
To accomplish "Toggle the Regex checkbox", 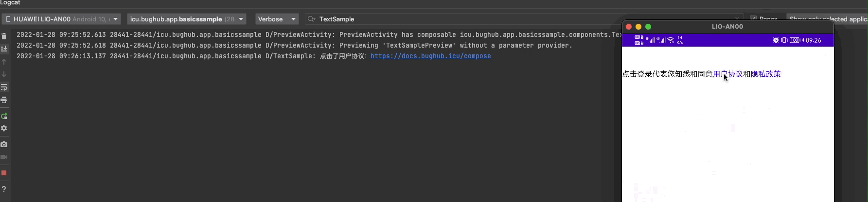I will [x=753, y=19].
